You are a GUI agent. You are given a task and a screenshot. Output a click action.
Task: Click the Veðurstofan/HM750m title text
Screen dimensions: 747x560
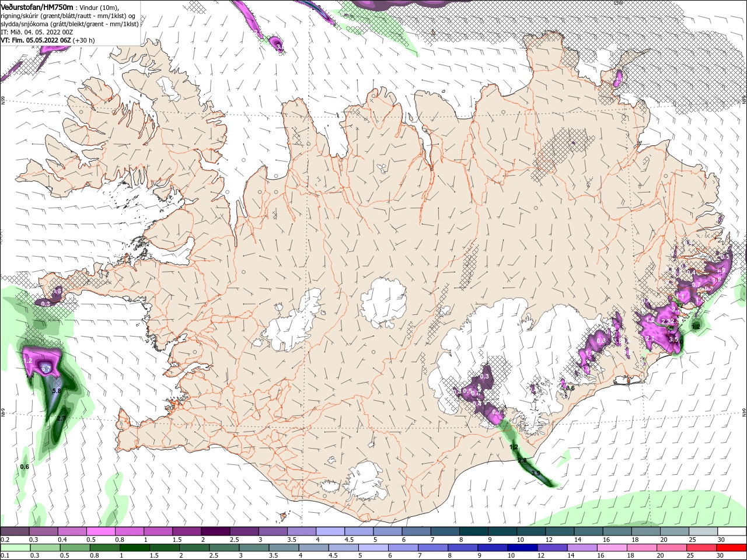37,6
